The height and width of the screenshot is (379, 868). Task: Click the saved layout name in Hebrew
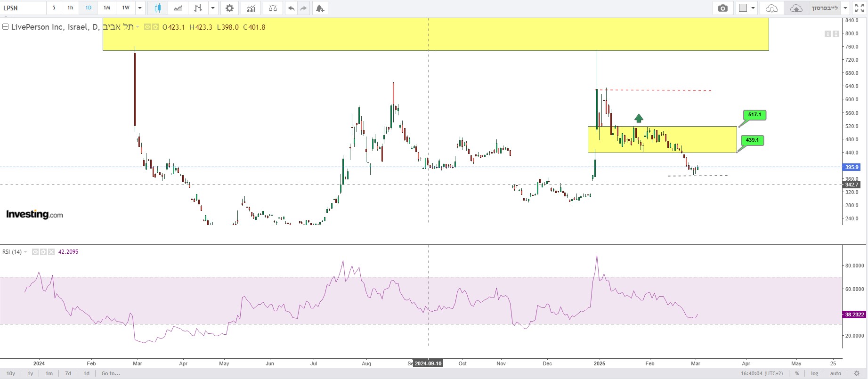826,8
